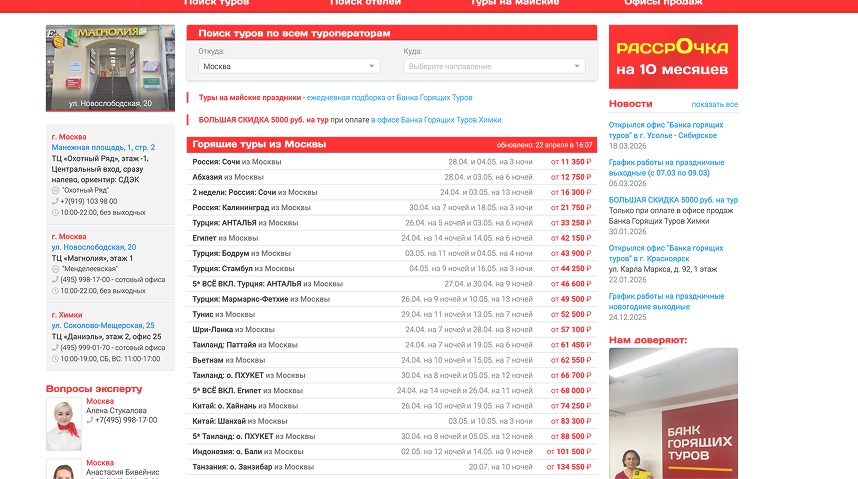Click the 'Рассрочка на 10 месяцев' banner

[673, 57]
